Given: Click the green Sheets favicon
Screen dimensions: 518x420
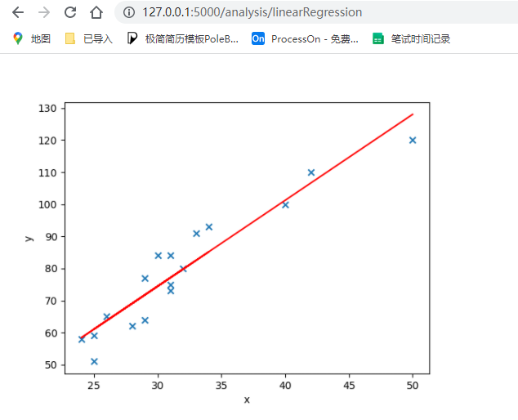Looking at the screenshot, I should [x=378, y=38].
